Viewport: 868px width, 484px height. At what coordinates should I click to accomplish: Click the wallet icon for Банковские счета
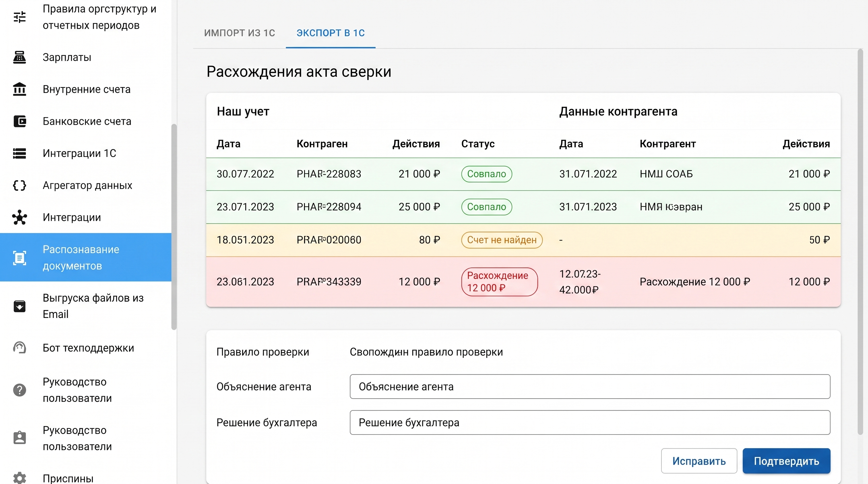pyautogui.click(x=20, y=121)
